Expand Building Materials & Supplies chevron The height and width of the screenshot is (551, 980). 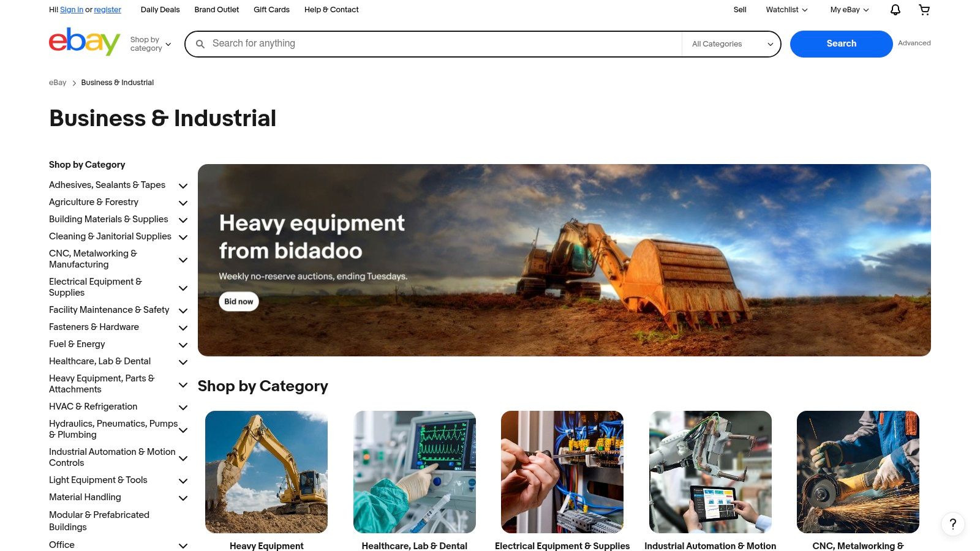(x=183, y=220)
